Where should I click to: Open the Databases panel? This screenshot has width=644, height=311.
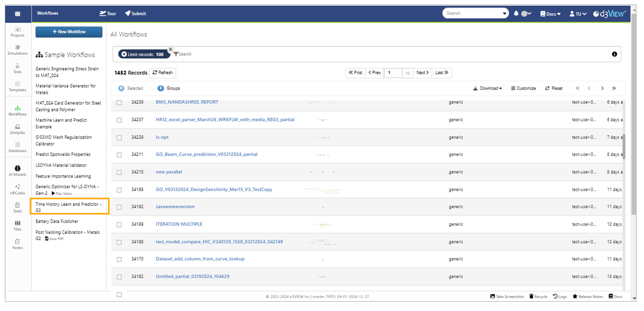coord(17,147)
